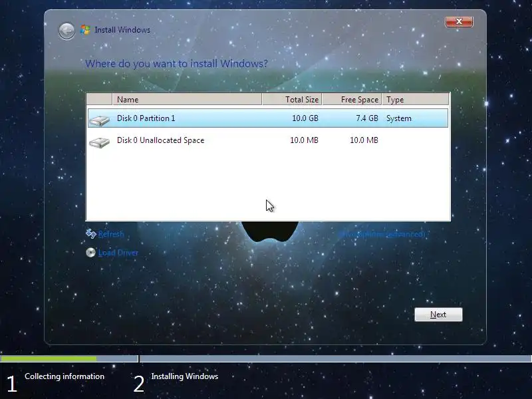Click the Disk 0 Unallocated Space drive icon
The width and height of the screenshot is (532, 399).
click(99, 142)
